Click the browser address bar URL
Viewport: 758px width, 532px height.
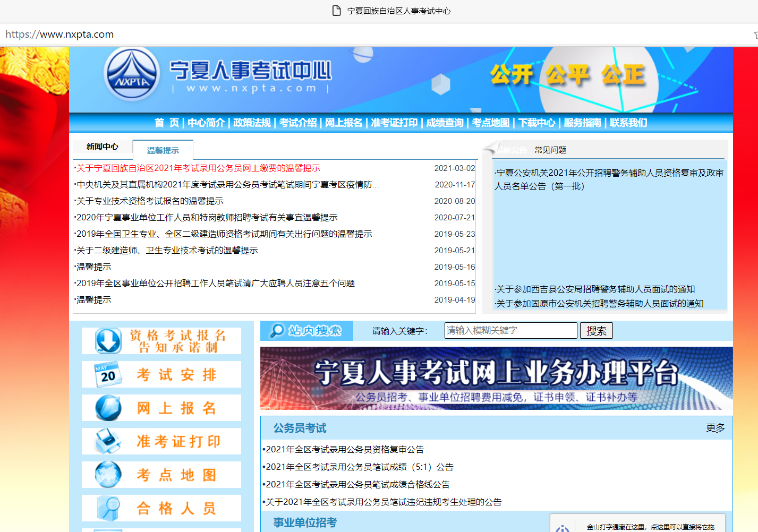(x=59, y=35)
